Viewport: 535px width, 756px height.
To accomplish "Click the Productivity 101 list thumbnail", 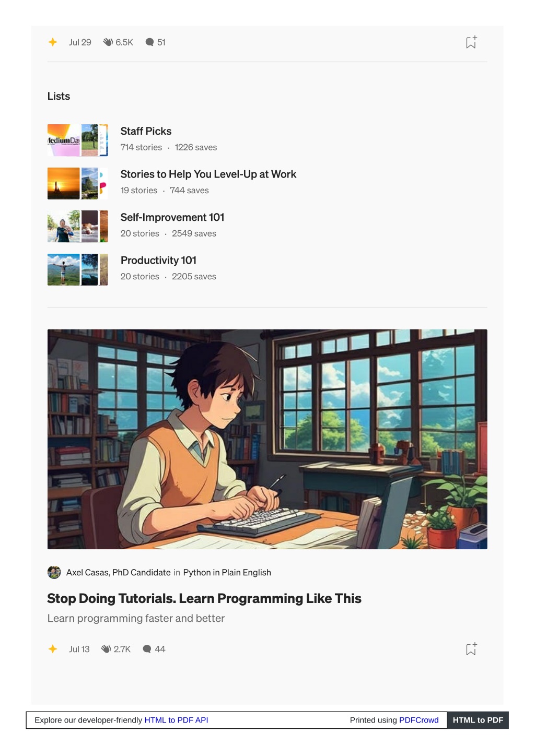I will click(x=78, y=269).
